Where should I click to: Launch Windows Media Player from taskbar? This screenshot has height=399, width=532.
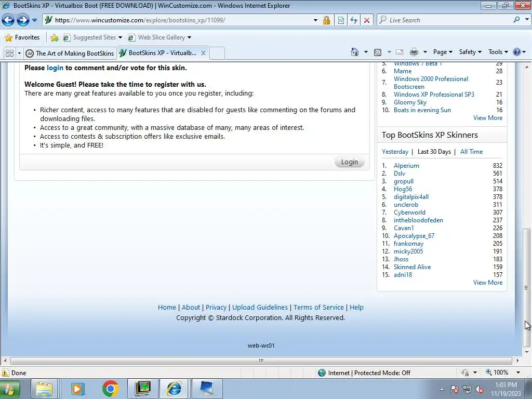point(77,389)
